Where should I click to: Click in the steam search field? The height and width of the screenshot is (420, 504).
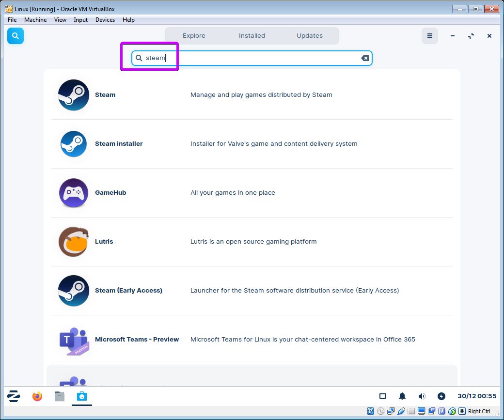[252, 58]
